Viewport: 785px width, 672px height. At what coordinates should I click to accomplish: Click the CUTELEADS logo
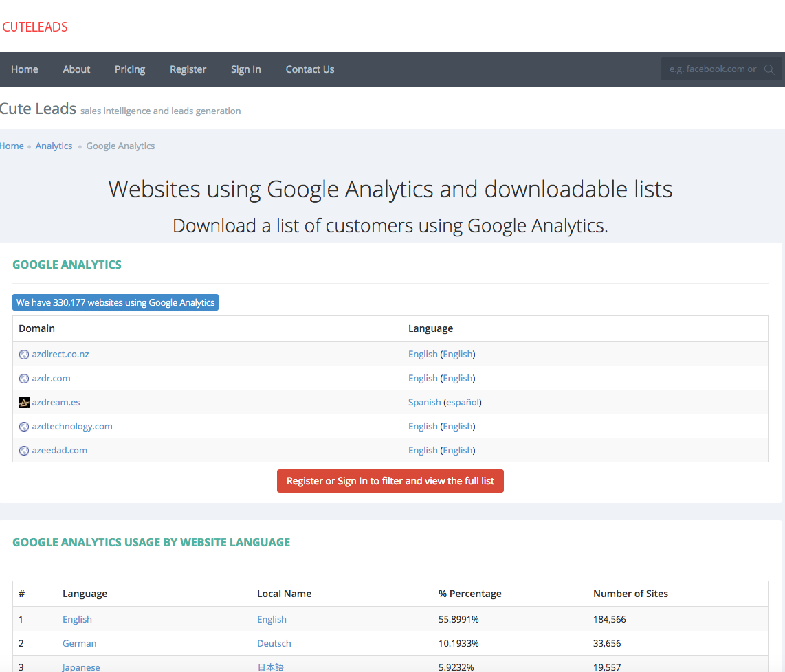click(35, 27)
